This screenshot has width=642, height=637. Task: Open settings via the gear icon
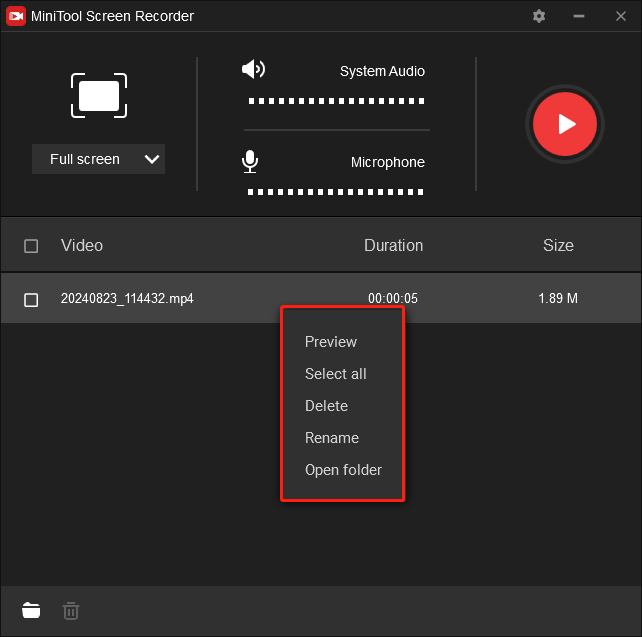(538, 16)
